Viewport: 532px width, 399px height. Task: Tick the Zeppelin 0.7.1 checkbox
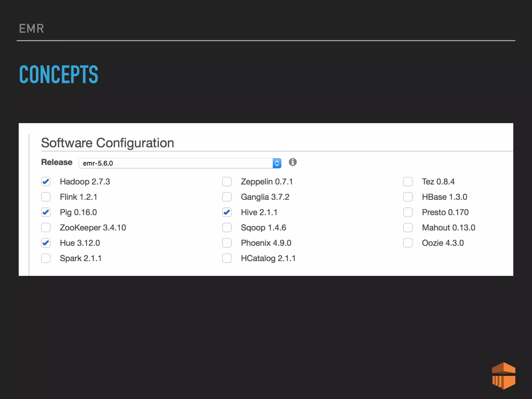point(227,182)
